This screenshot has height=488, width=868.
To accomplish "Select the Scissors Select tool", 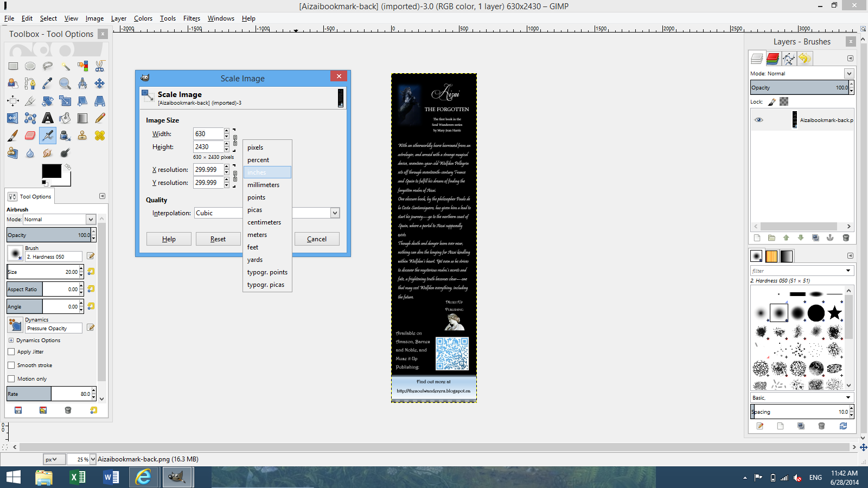I will click(x=100, y=66).
